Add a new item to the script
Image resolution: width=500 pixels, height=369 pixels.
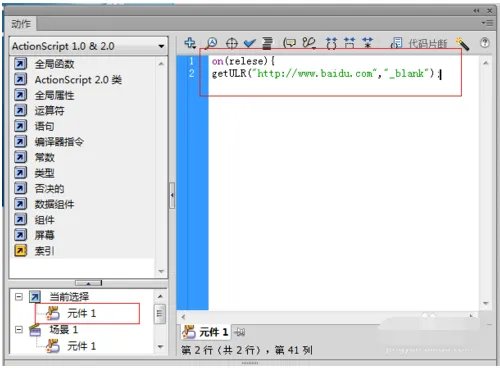tap(190, 43)
